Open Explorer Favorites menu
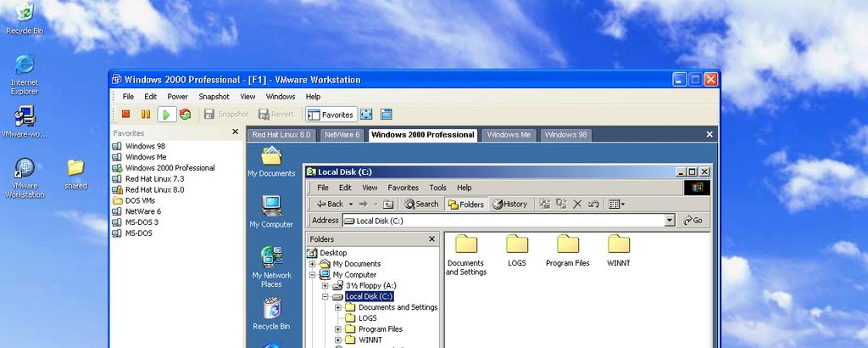Screen dimensions: 868x348 403,188
